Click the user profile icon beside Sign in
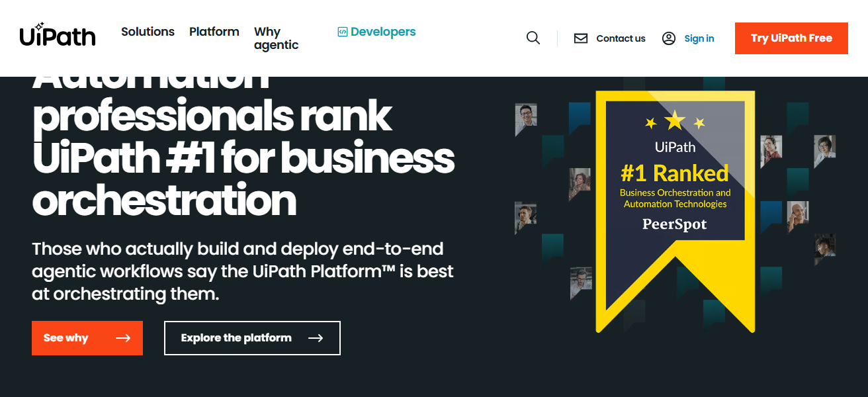868x397 pixels. tap(668, 38)
